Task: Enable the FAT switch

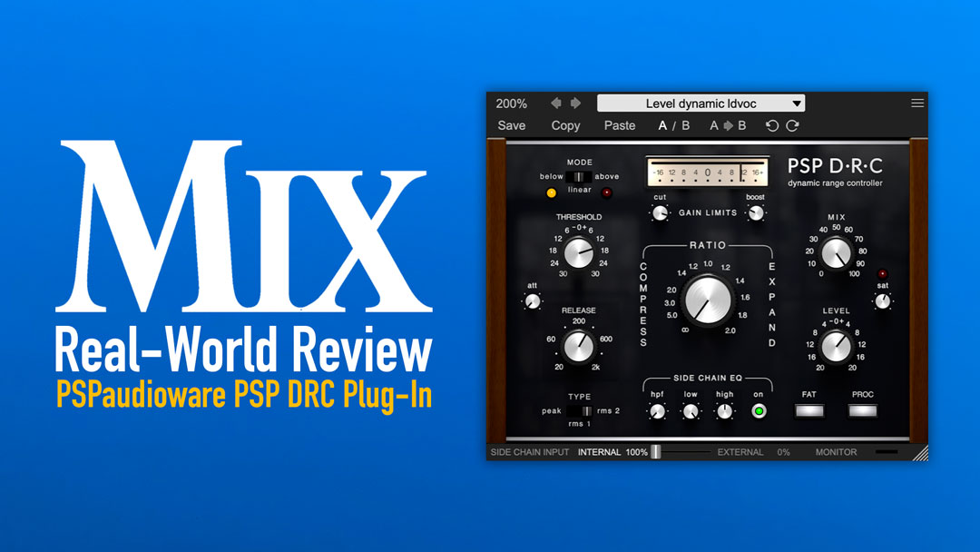Action: click(x=810, y=410)
